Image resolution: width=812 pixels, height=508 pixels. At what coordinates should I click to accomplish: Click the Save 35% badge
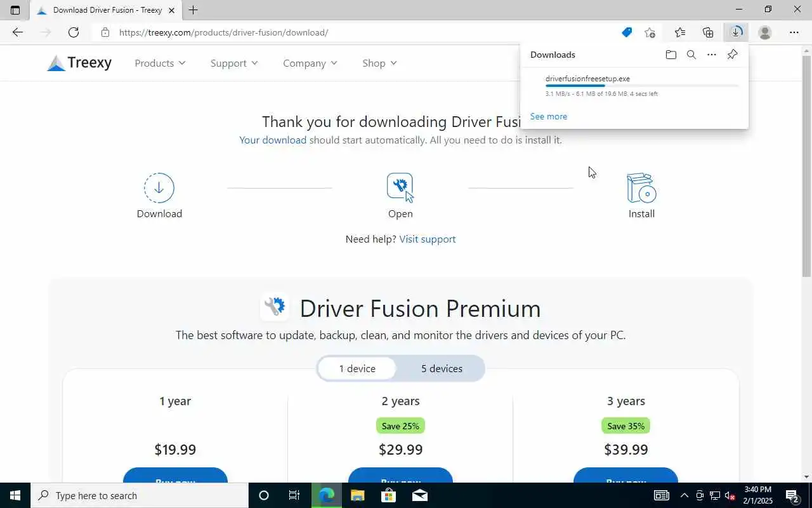pos(625,426)
